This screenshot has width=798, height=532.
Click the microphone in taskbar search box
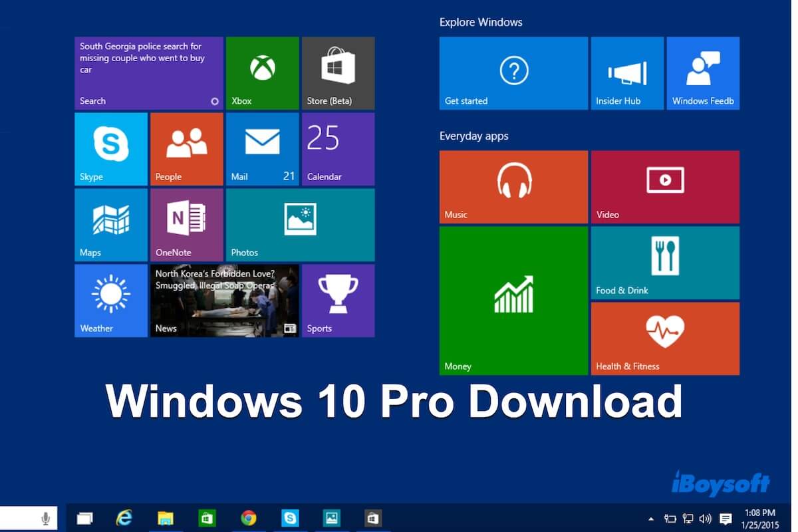click(x=46, y=518)
